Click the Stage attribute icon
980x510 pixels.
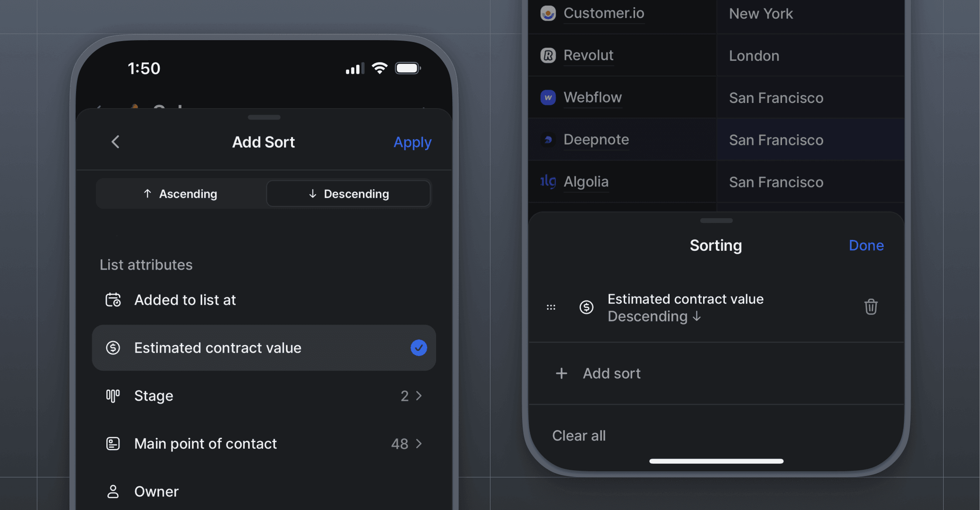(x=112, y=396)
